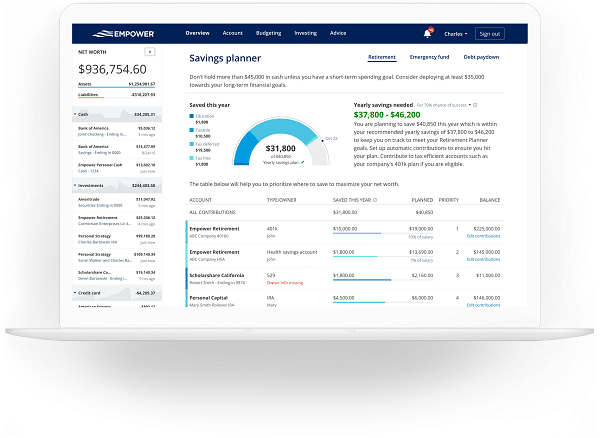Click the edit pencil beside Yearly savings plan
Image resolution: width=600 pixels, height=438 pixels.
point(302,161)
